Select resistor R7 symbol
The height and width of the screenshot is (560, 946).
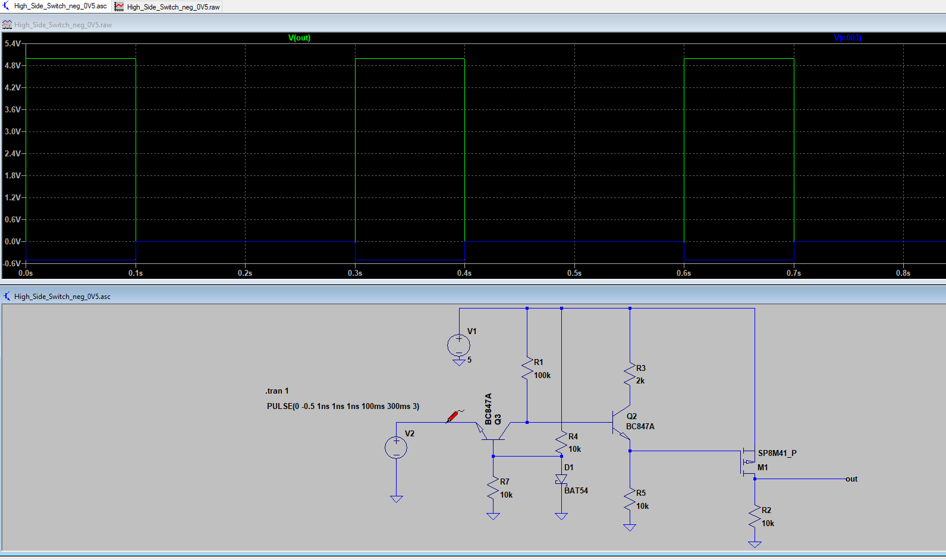[493, 489]
